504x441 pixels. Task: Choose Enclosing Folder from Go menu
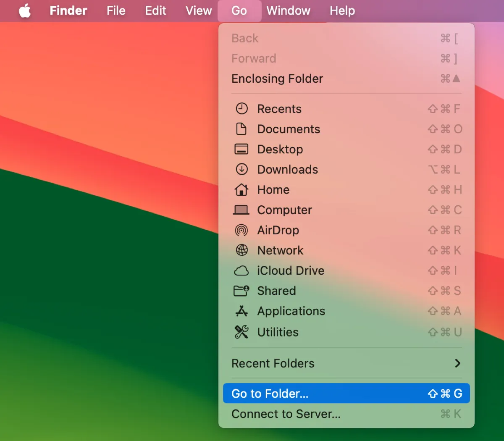pyautogui.click(x=346, y=79)
